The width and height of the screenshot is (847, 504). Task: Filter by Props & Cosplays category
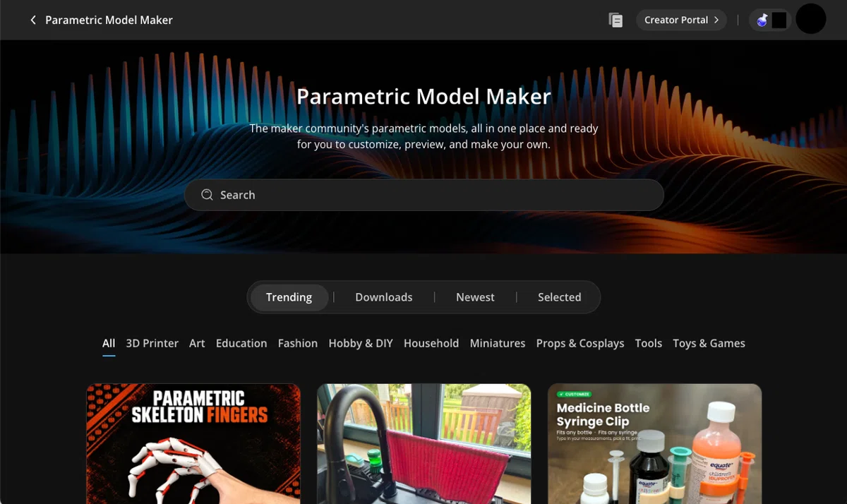580,343
